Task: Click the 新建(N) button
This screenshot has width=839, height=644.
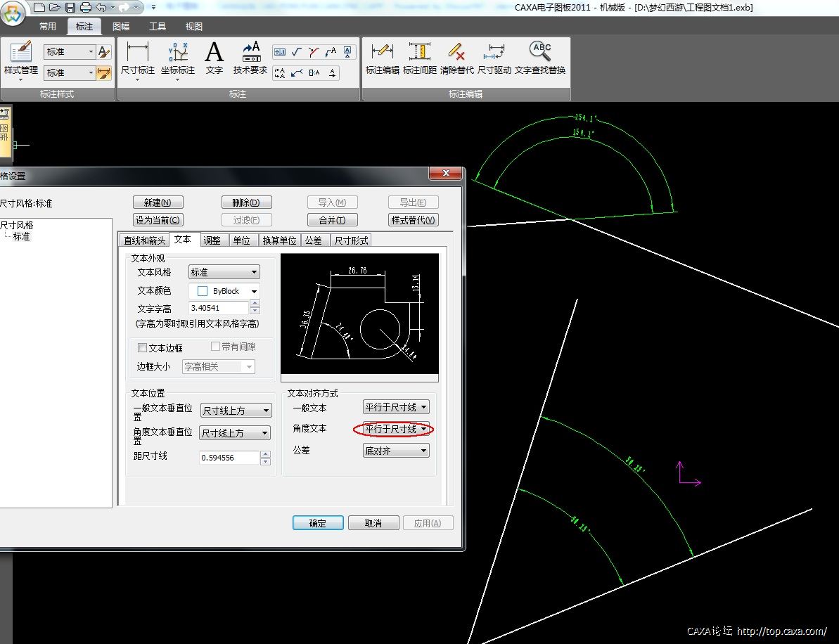Action: tap(158, 202)
